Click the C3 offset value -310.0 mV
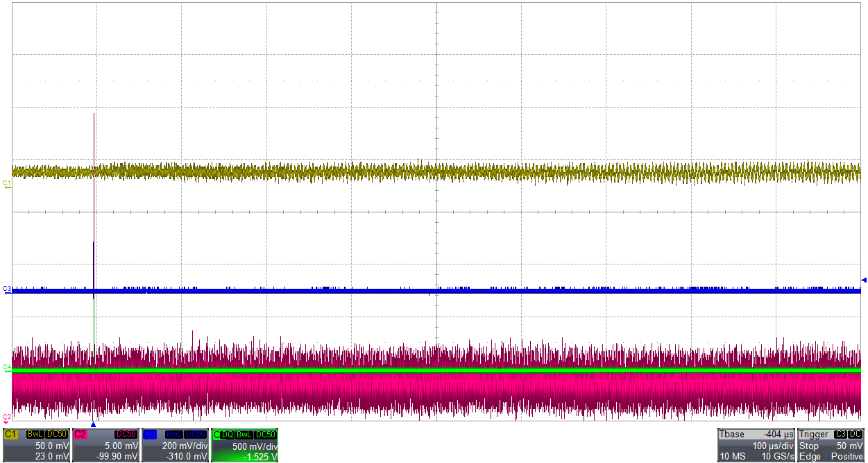This screenshot has width=868, height=463. [187, 456]
